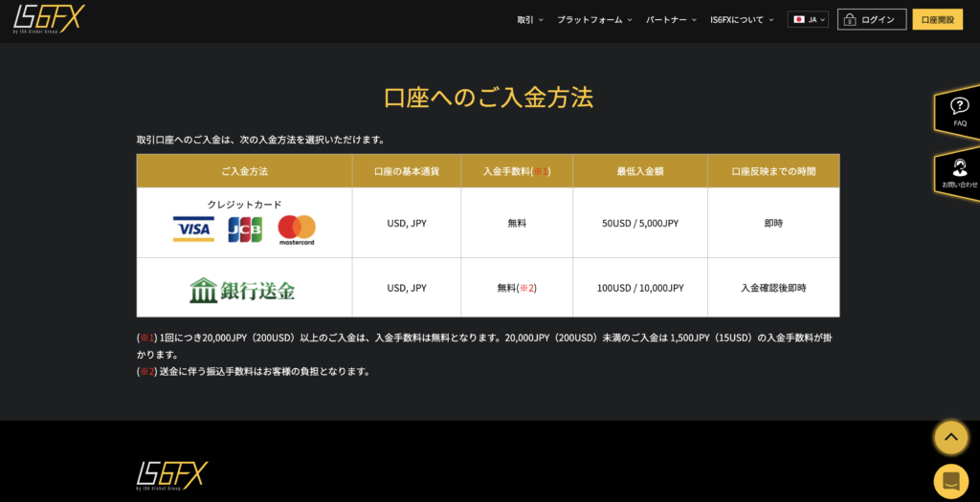The height and width of the screenshot is (502, 980).
Task: Click the scroll-to-top arrow button
Action: (x=950, y=437)
